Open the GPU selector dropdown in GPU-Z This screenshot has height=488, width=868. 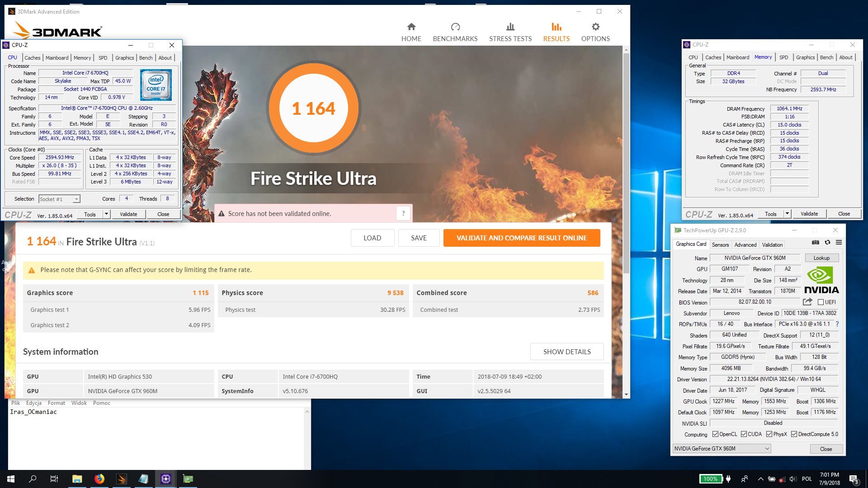[x=722, y=449]
